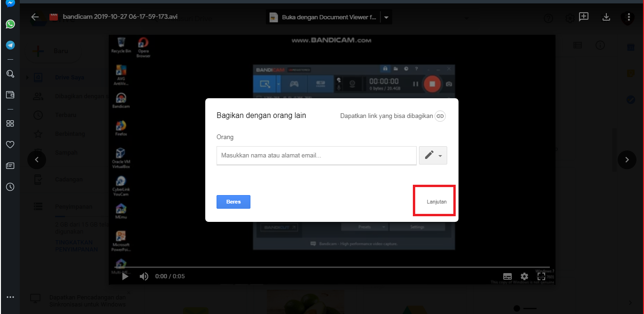
Task: Click the bandicam file name title
Action: point(120,17)
